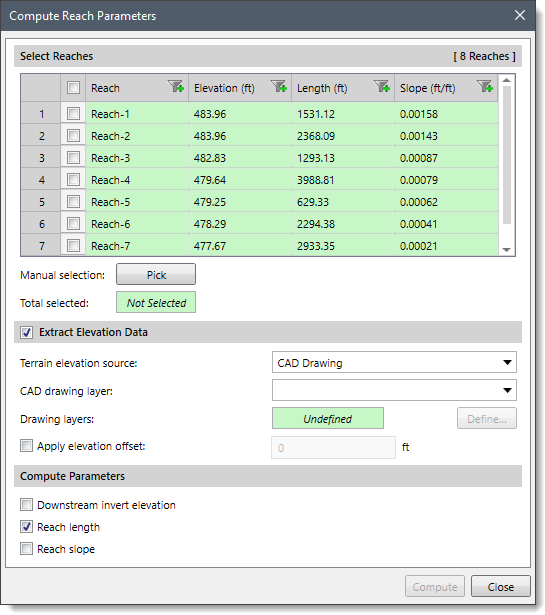The width and height of the screenshot is (545, 615).
Task: Check the Reach-3 row checkbox
Action: pos(73,158)
